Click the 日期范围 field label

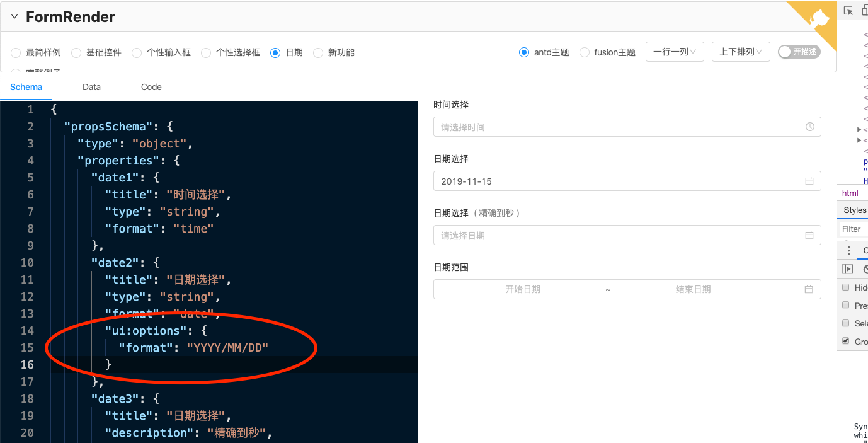[x=451, y=267]
